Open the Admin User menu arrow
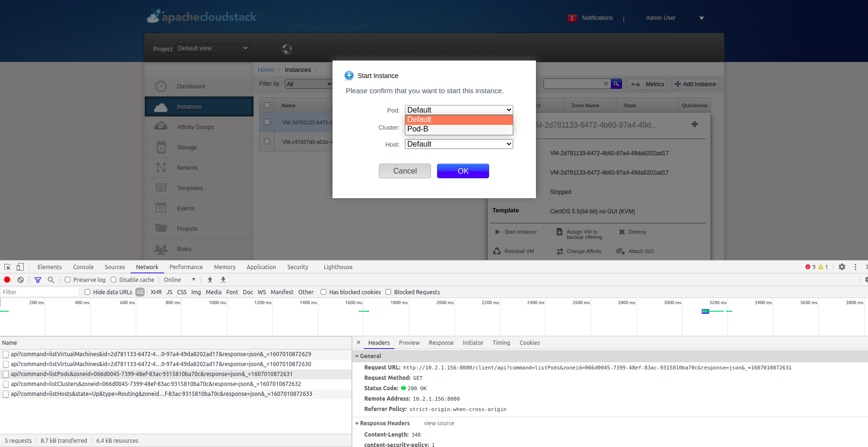This screenshot has width=868, height=447. tap(701, 18)
